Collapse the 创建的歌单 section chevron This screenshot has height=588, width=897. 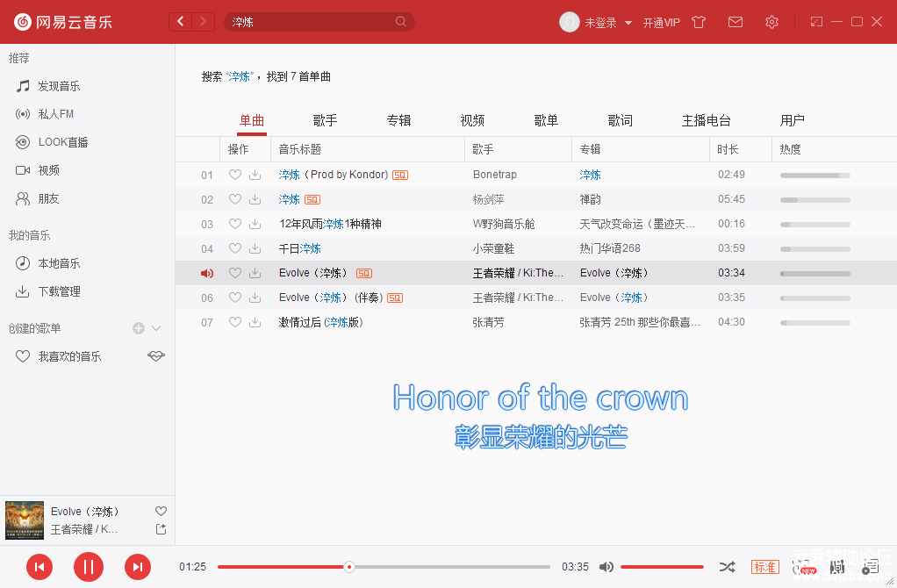(156, 328)
